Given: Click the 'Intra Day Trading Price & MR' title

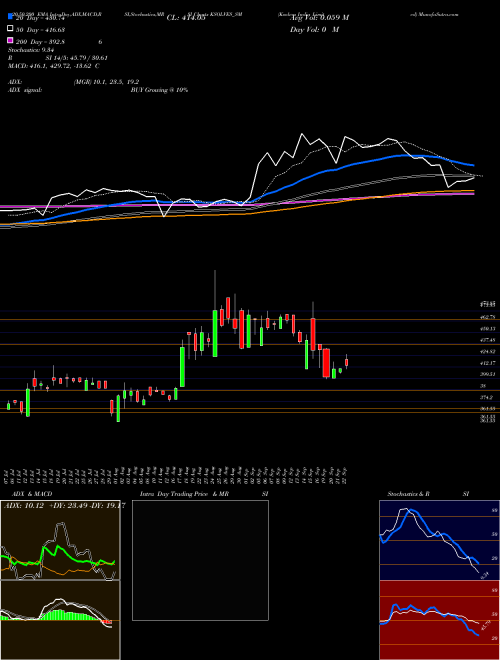Looking at the screenshot, I should point(184,494).
